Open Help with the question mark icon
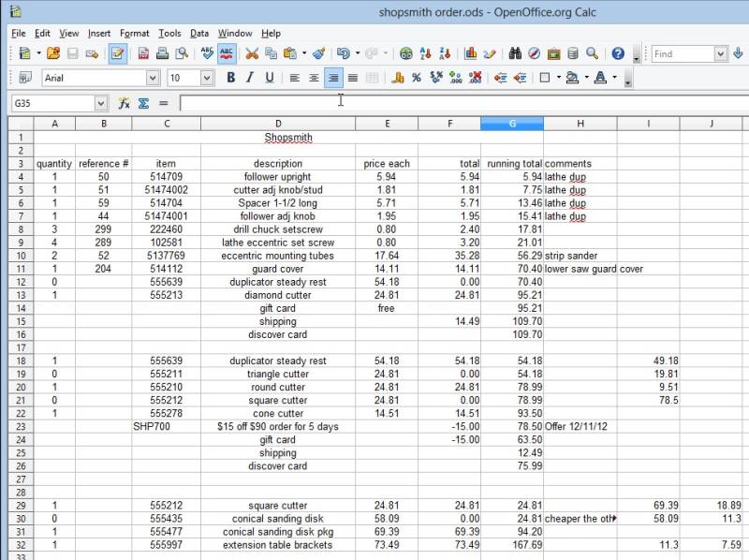This screenshot has width=749, height=560. tap(618, 53)
